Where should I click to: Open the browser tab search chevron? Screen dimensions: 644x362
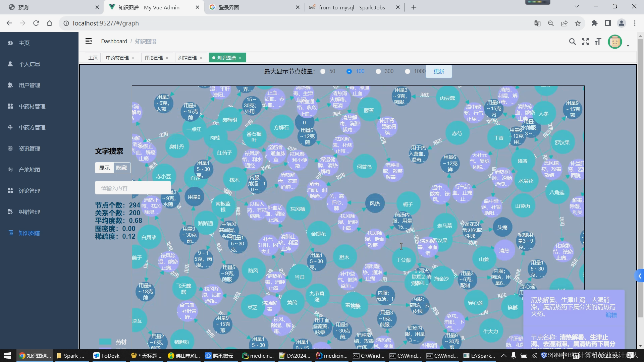click(576, 6)
